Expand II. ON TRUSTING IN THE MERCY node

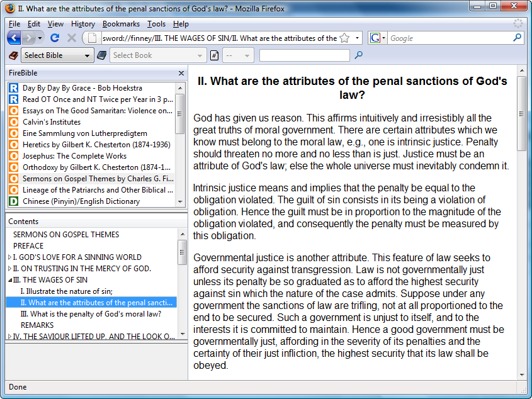click(9, 269)
